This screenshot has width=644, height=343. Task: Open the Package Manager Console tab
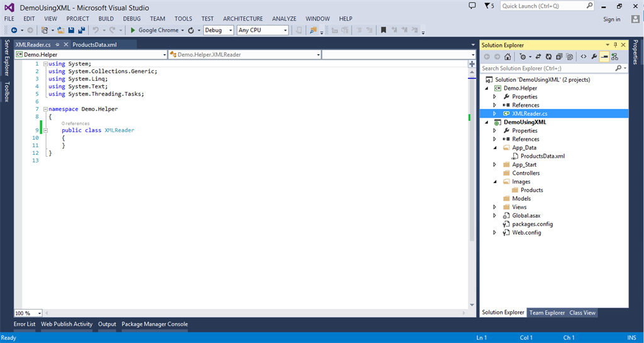(155, 324)
